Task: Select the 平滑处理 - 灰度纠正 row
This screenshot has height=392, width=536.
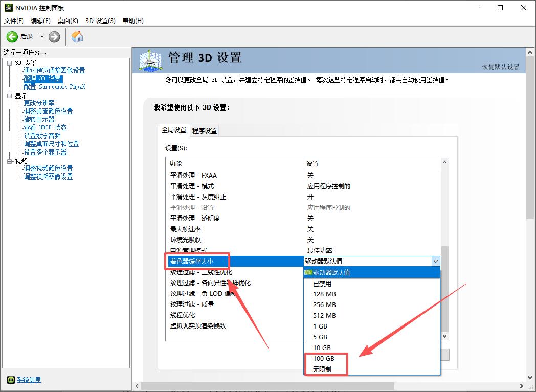Action: [x=304, y=197]
